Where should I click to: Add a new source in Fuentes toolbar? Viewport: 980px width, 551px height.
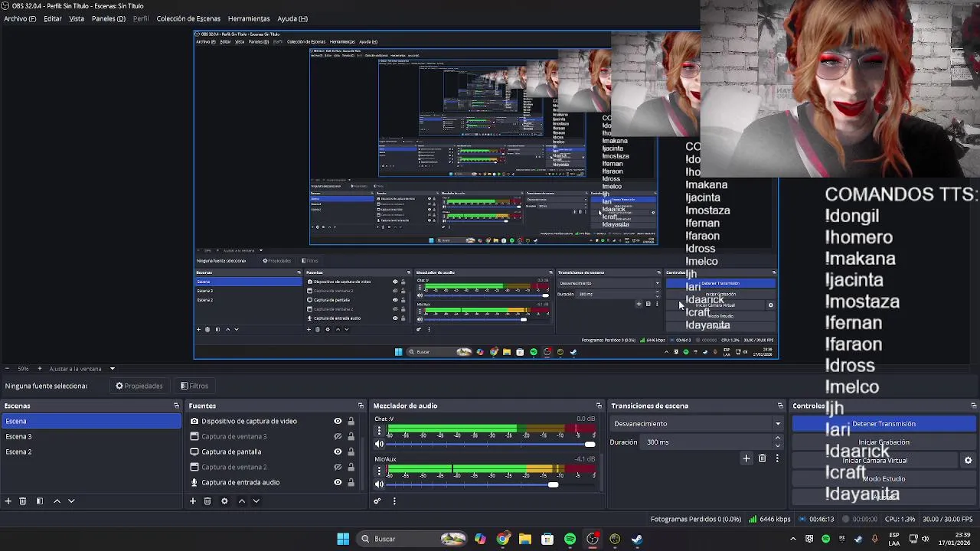(x=192, y=501)
